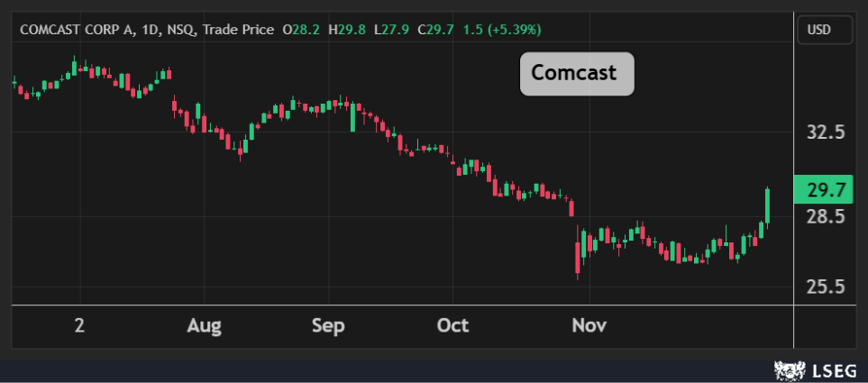Select the Nov marker on time axis
Screen dimensions: 868x383
(589, 325)
